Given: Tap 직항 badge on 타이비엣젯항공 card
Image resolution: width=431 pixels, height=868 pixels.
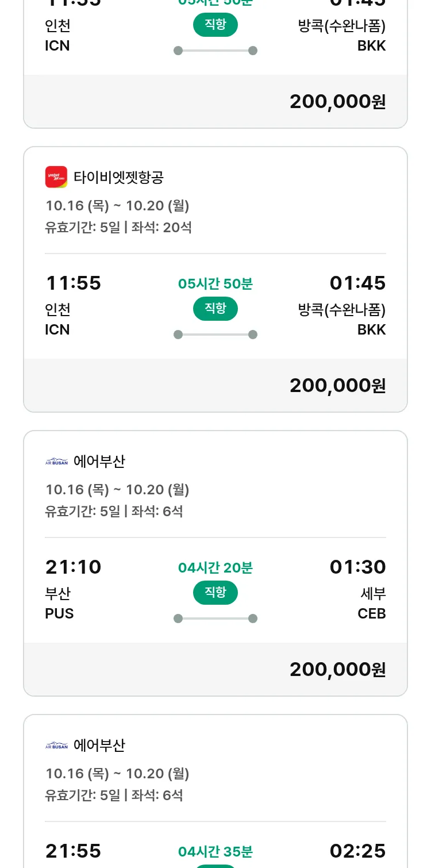Looking at the screenshot, I should (215, 309).
